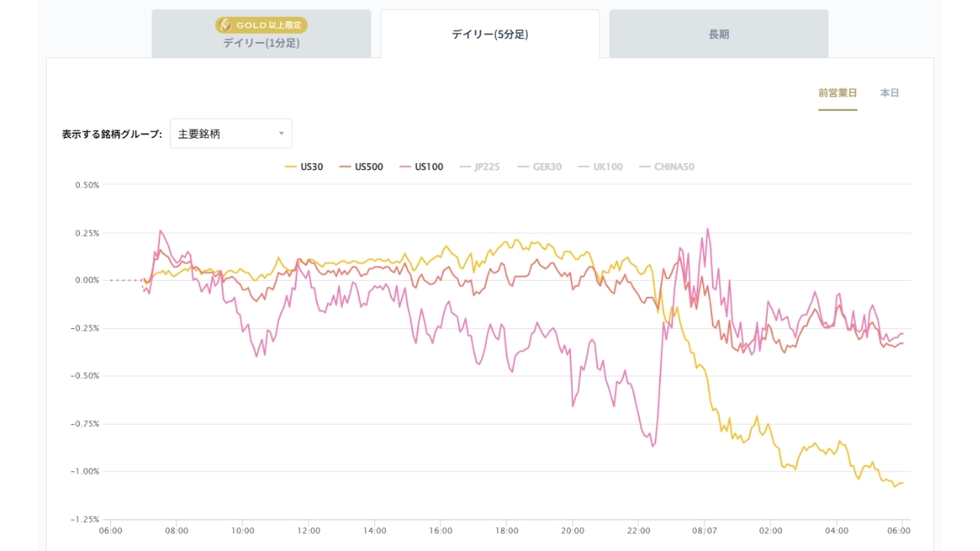Enable CHINA50 series in legend
The width and height of the screenshot is (980, 551).
(667, 167)
